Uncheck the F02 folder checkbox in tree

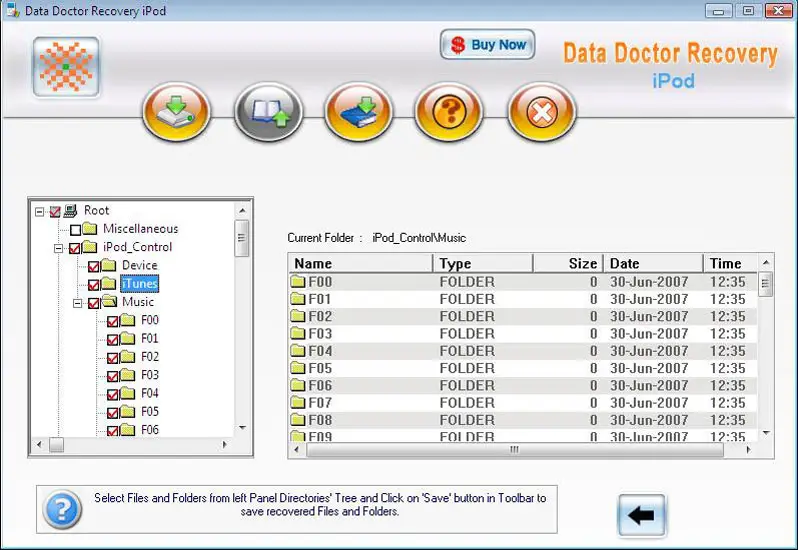tap(113, 357)
